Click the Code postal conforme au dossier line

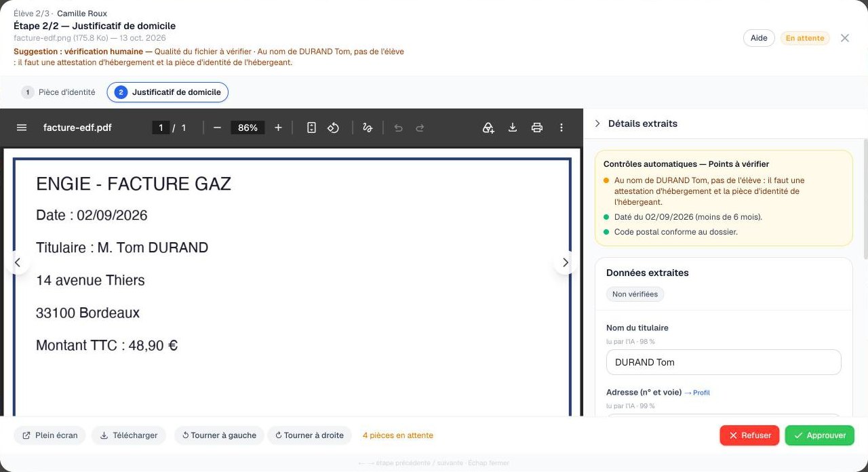pos(675,232)
